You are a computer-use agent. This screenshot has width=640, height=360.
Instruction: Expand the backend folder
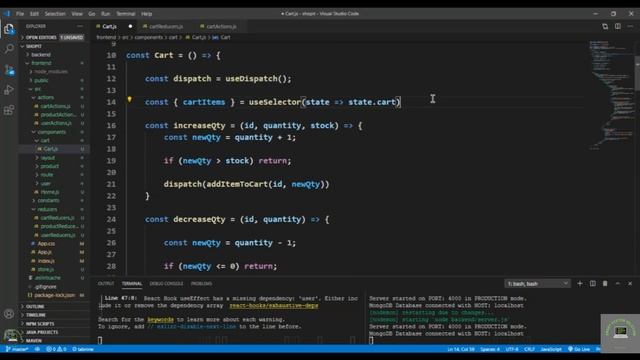[41, 54]
